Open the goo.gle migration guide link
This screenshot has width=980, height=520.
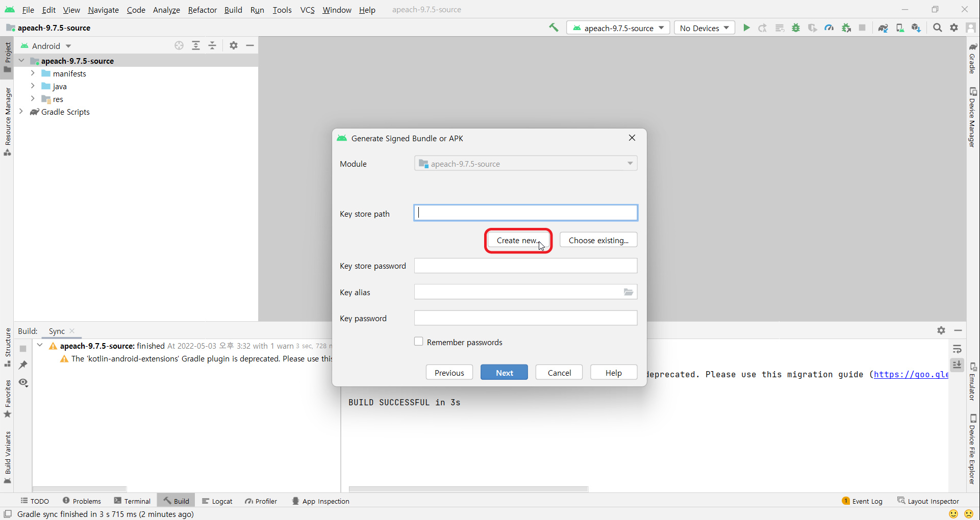[x=911, y=374]
